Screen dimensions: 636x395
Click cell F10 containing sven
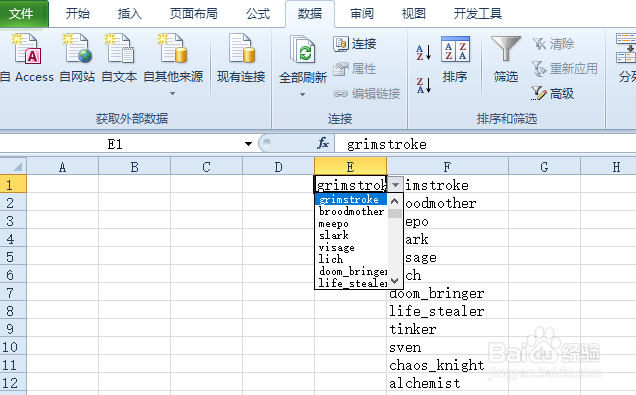tap(447, 347)
